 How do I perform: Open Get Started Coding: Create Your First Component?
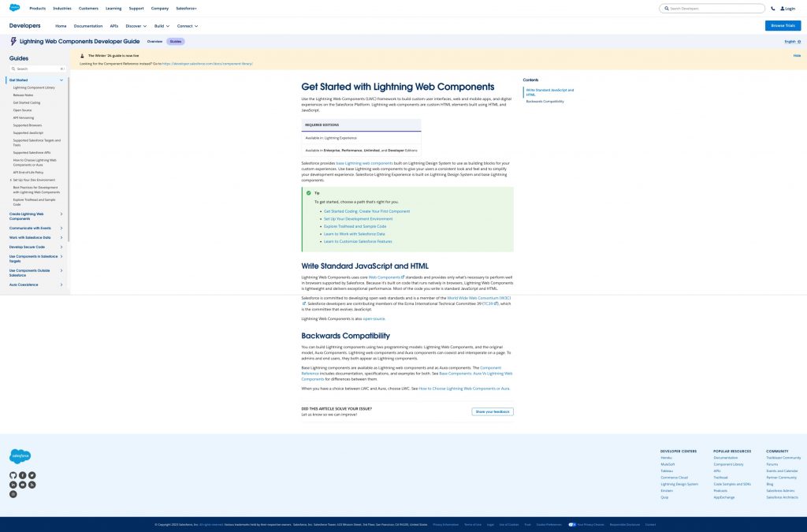367,211
